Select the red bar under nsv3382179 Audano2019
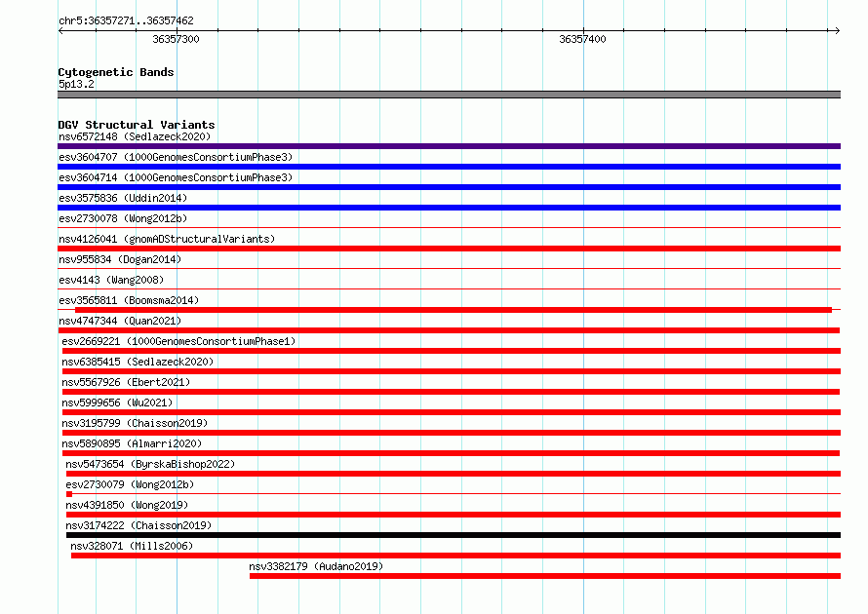Screen dimensions: 868x614 [x=545, y=576]
